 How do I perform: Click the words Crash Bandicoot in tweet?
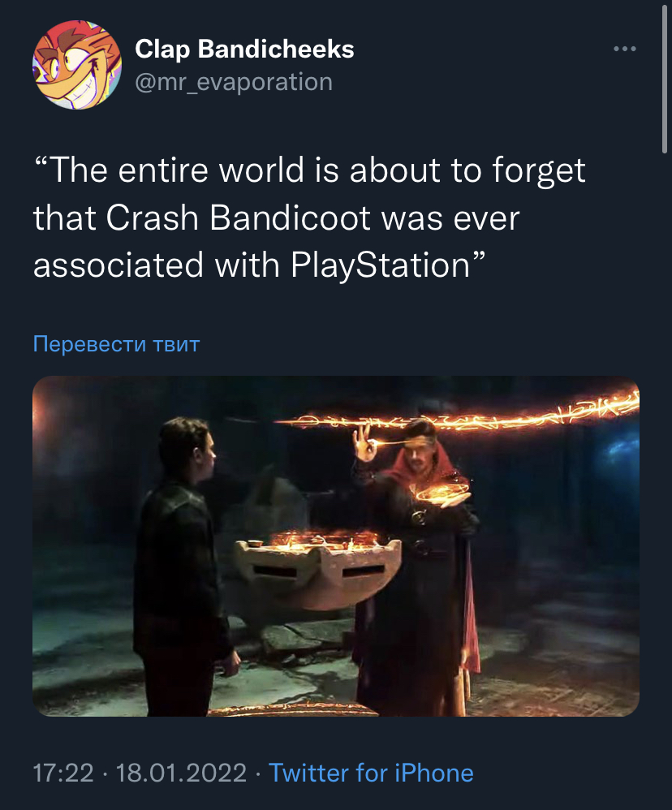coord(238,218)
